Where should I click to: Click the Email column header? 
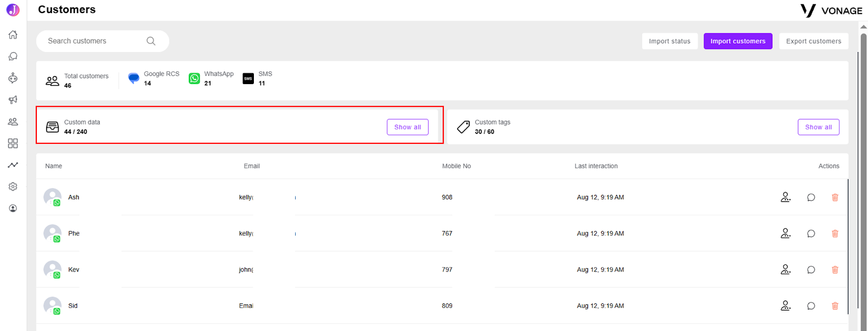point(252,166)
